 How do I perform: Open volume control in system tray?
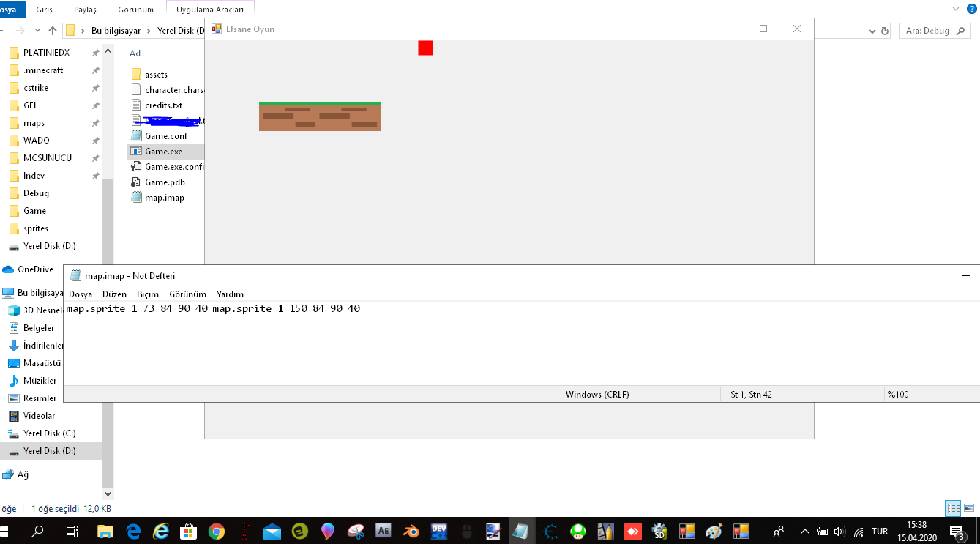[x=839, y=532]
